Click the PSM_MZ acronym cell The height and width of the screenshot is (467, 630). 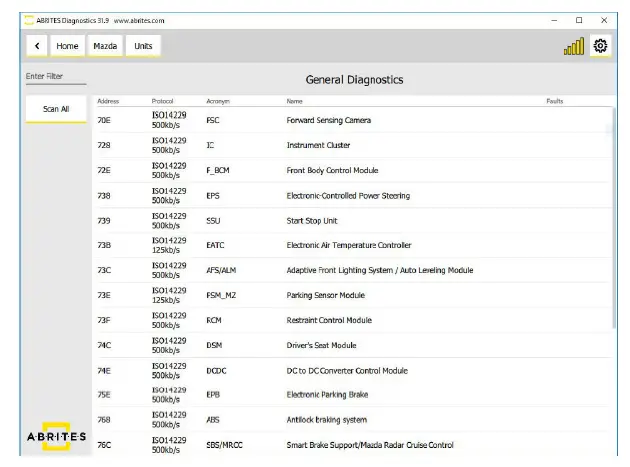click(x=221, y=295)
